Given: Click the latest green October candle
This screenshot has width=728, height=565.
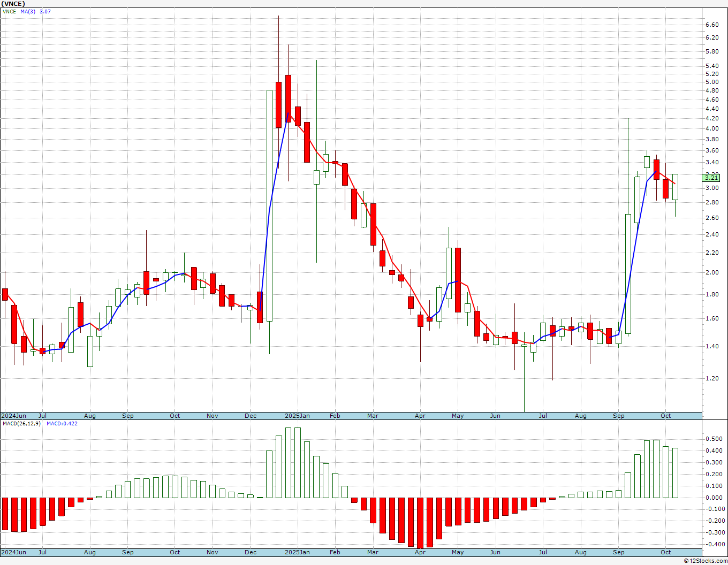Looking at the screenshot, I should (675, 187).
